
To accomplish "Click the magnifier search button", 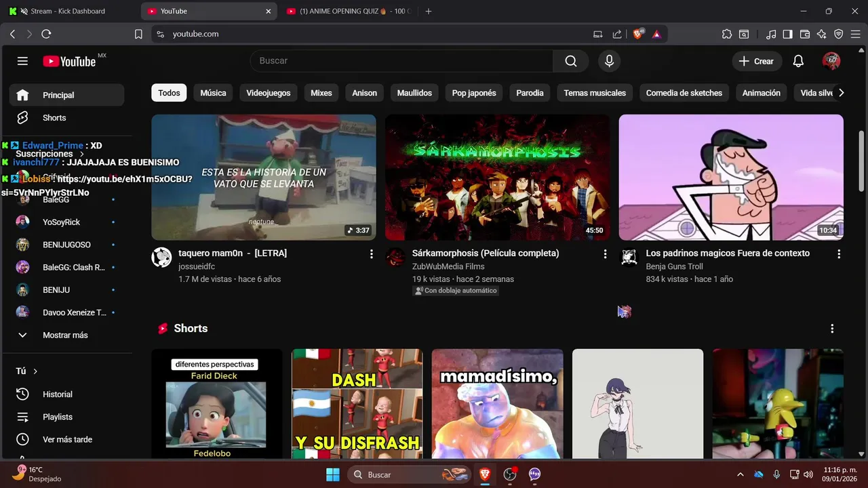I will tap(571, 61).
